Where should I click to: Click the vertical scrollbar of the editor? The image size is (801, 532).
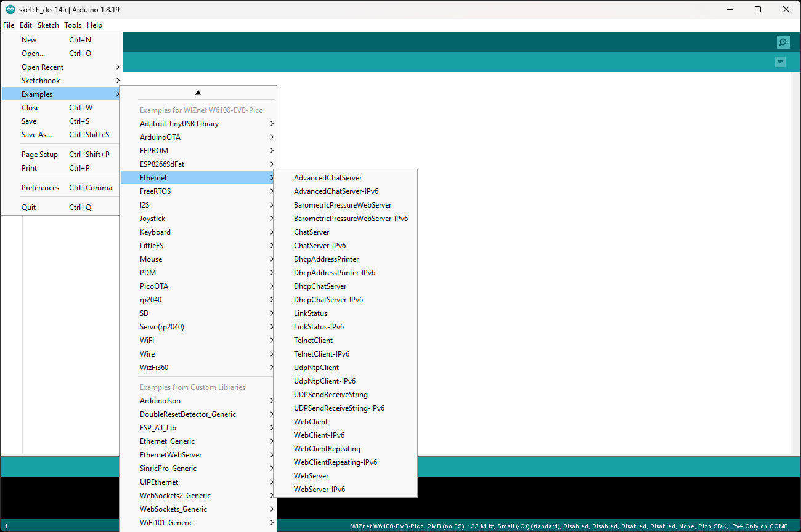[x=795, y=263]
